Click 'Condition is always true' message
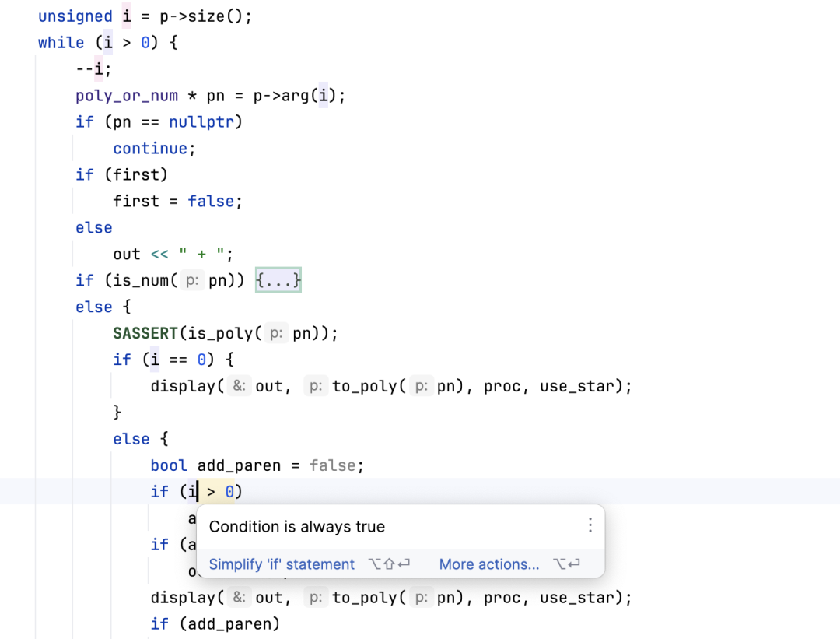The height and width of the screenshot is (639, 840). click(x=297, y=527)
